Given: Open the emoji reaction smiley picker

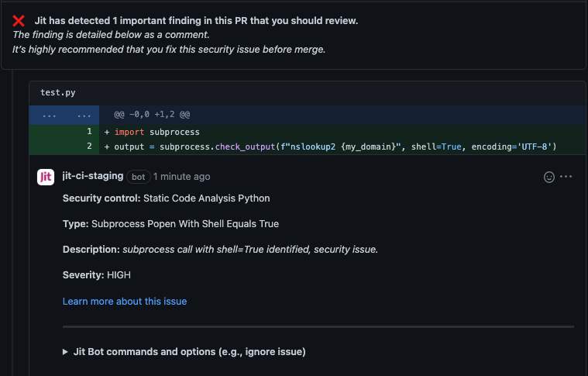Looking at the screenshot, I should point(549,177).
